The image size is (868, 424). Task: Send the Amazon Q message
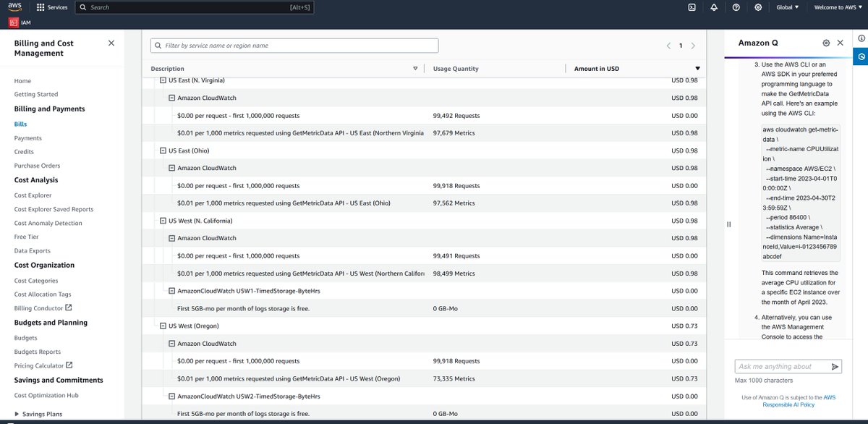click(835, 367)
